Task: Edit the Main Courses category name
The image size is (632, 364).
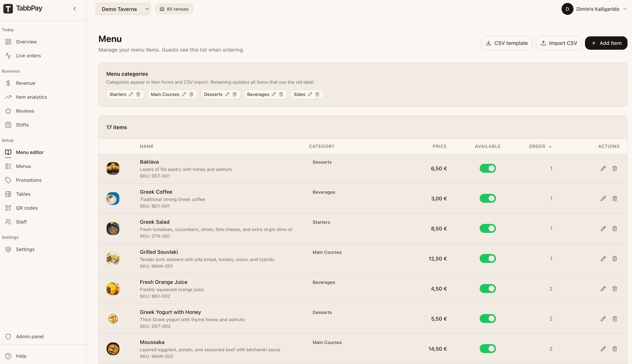Action: pos(184,94)
